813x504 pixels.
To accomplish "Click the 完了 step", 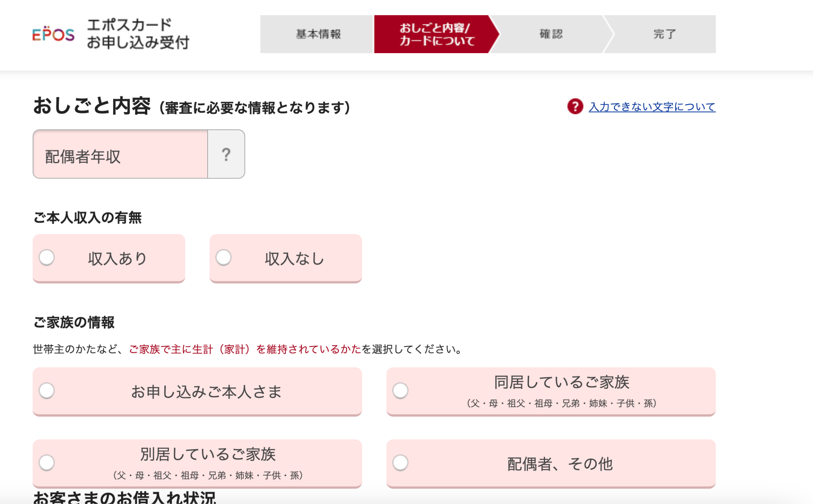I will pos(664,34).
